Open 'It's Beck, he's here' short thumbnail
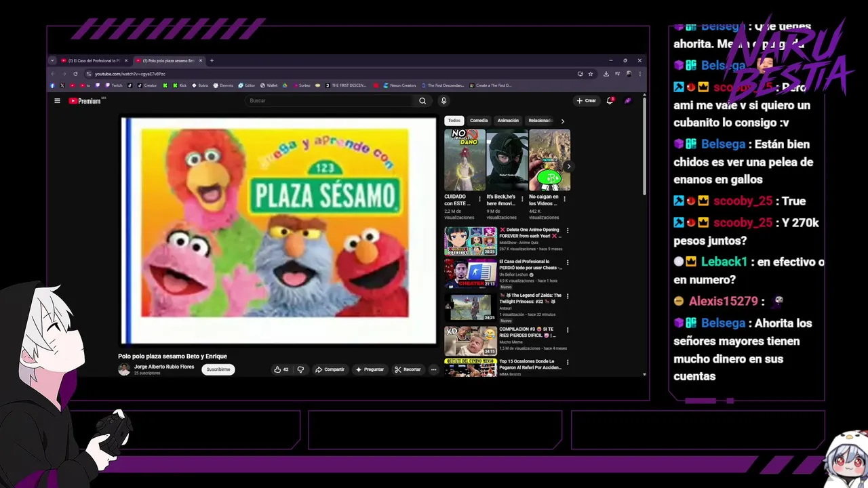Screen dimensions: 868x488 click(507, 160)
